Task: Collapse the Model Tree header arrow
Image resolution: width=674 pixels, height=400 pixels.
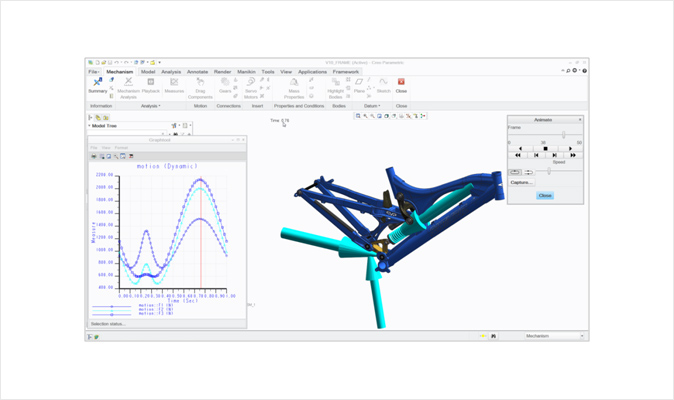Action: (89, 126)
